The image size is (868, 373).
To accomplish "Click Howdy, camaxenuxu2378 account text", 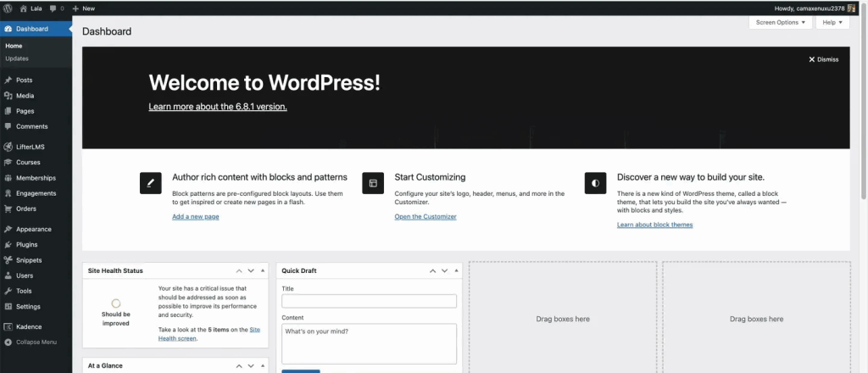I will point(810,8).
